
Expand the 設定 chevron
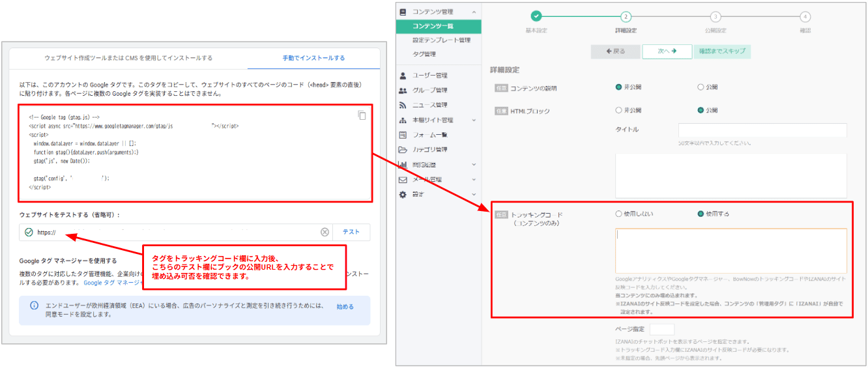tap(474, 195)
